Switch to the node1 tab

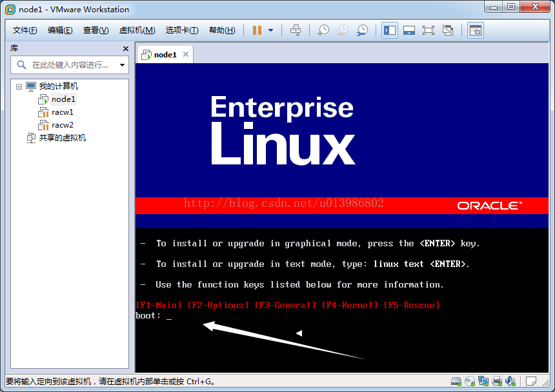pyautogui.click(x=165, y=55)
